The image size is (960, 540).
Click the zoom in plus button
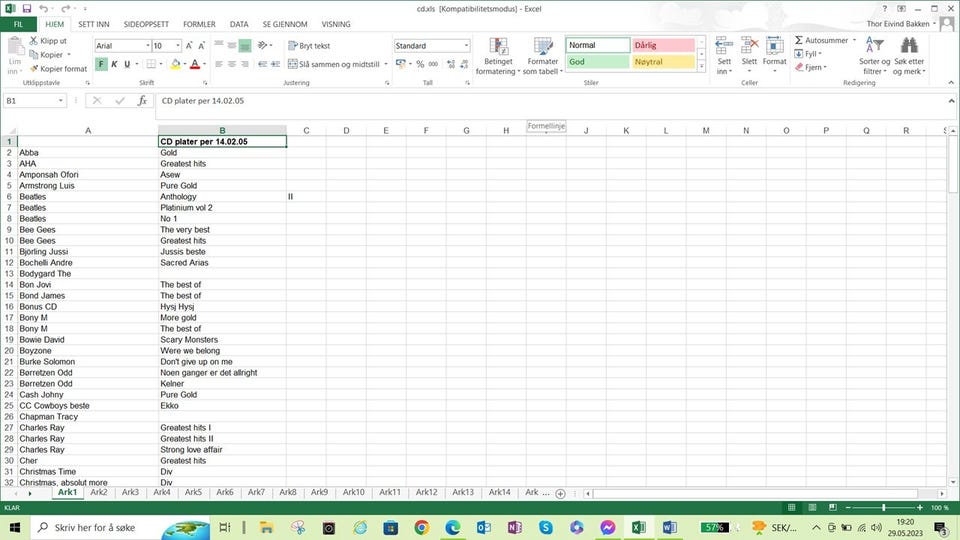point(920,508)
